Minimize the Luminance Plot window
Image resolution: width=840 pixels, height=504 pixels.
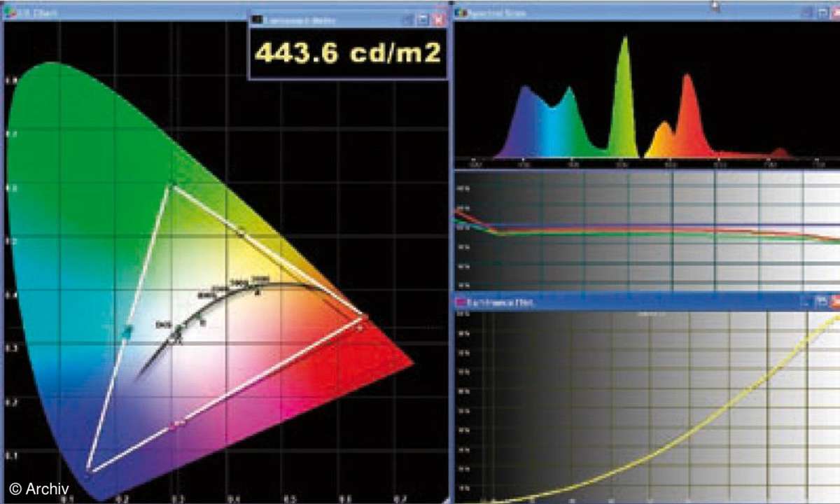click(806, 302)
